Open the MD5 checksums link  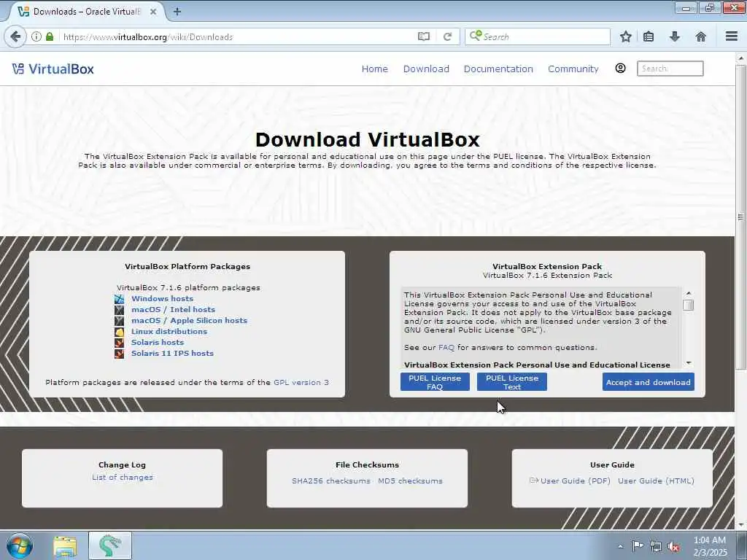pos(410,481)
